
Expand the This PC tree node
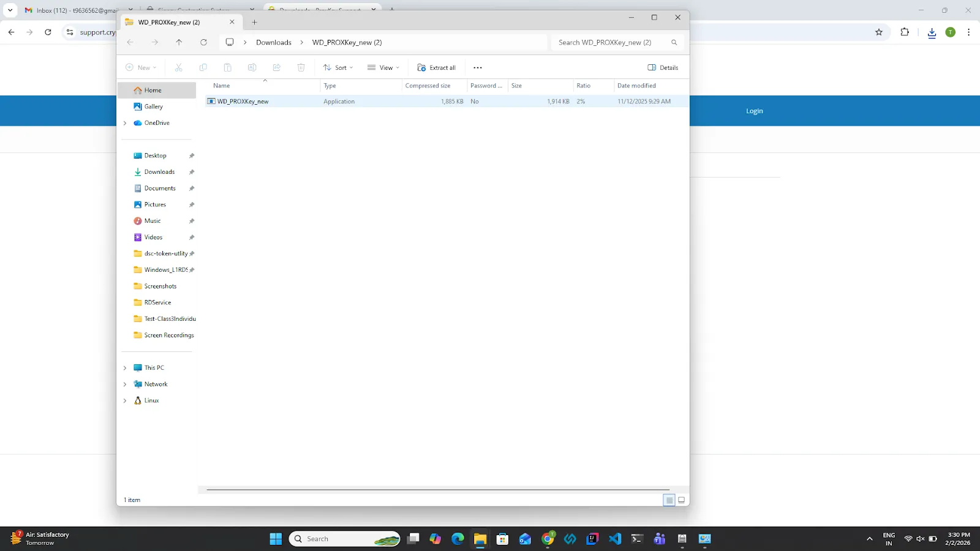coord(125,368)
